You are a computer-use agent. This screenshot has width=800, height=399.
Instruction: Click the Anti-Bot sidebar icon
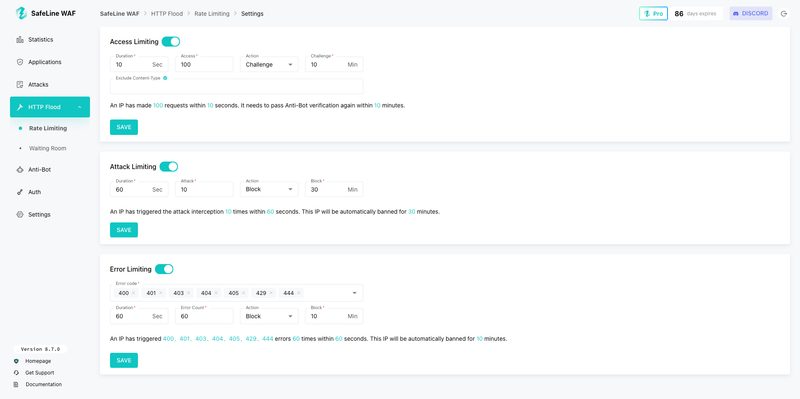coord(20,169)
